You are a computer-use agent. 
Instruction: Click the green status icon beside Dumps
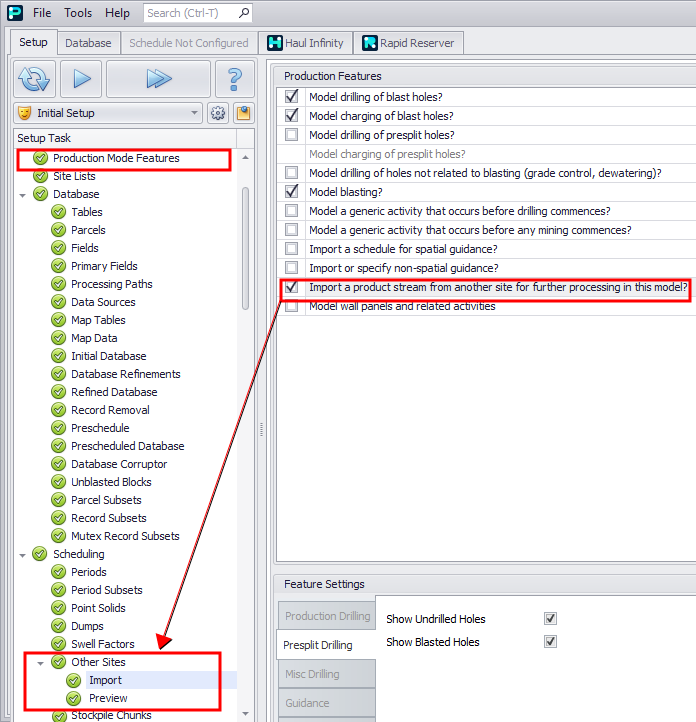[58, 626]
